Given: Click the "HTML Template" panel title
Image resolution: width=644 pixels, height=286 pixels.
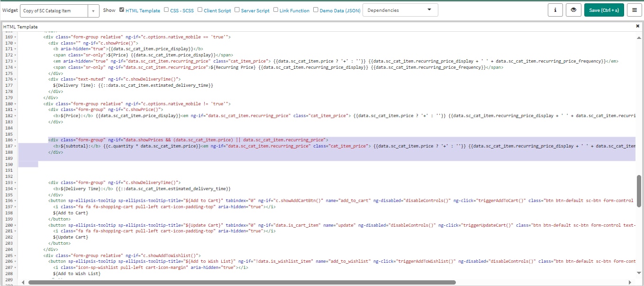Looking at the screenshot, I should pos(20,27).
